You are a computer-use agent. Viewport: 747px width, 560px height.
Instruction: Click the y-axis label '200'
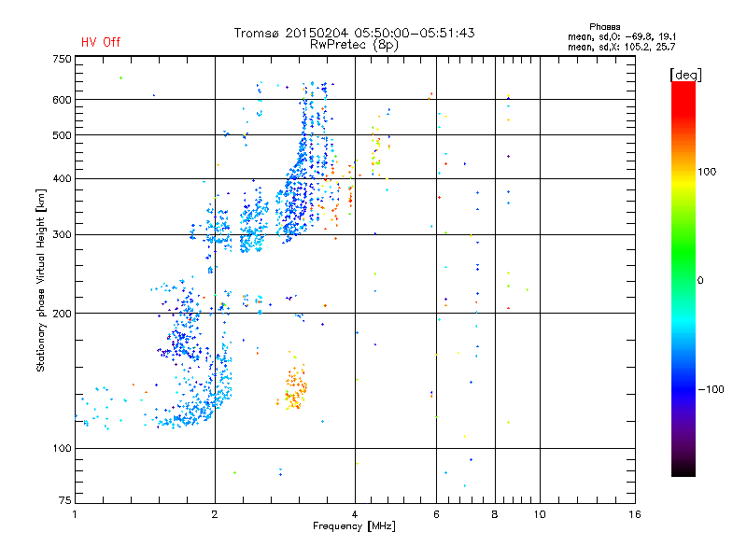[x=62, y=314]
